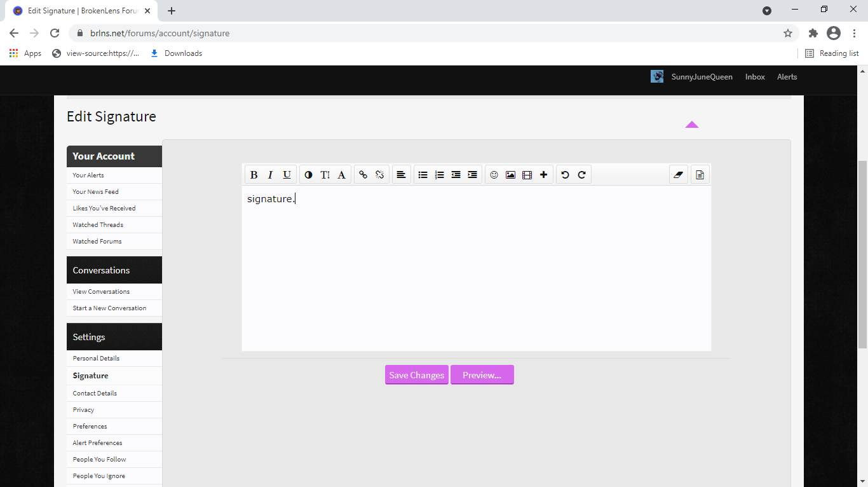Open the Downloads bookmark
Image resolution: width=868 pixels, height=487 pixels.
coord(176,53)
